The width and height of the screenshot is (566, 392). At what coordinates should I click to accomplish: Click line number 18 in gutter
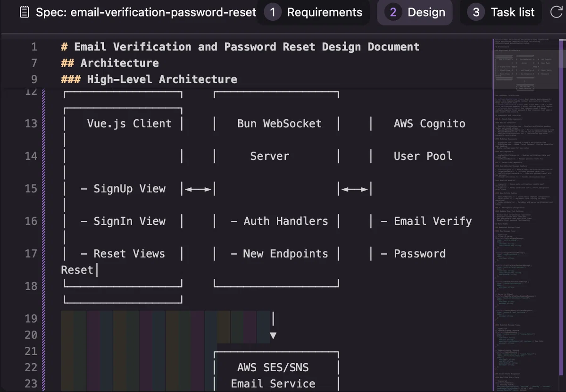click(31, 286)
